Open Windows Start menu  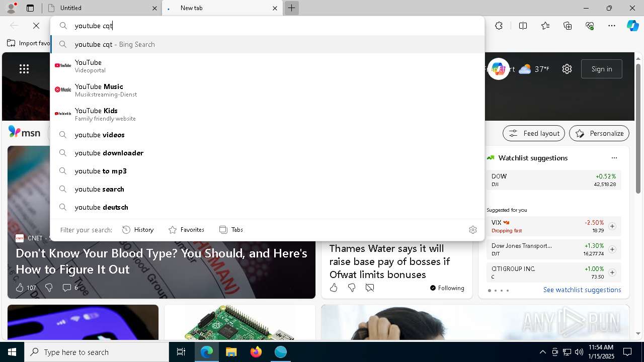point(12,352)
